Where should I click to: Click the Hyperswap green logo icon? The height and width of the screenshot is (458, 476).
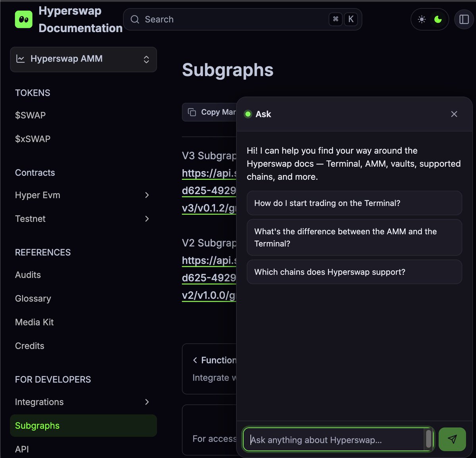click(23, 19)
